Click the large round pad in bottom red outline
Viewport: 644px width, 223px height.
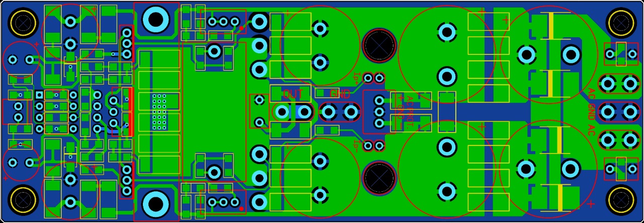[x=156, y=204]
